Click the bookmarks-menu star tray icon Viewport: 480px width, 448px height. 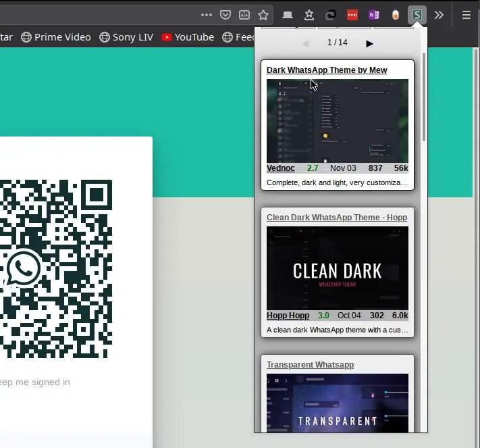click(309, 14)
